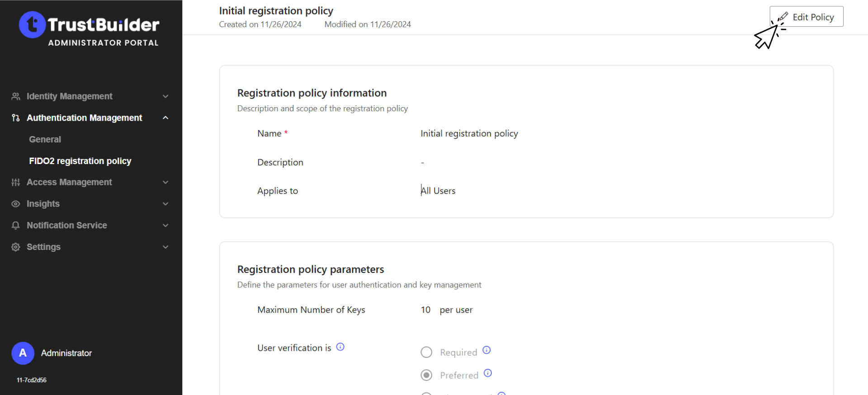Click the TrustBuilder logo icon

tap(32, 25)
